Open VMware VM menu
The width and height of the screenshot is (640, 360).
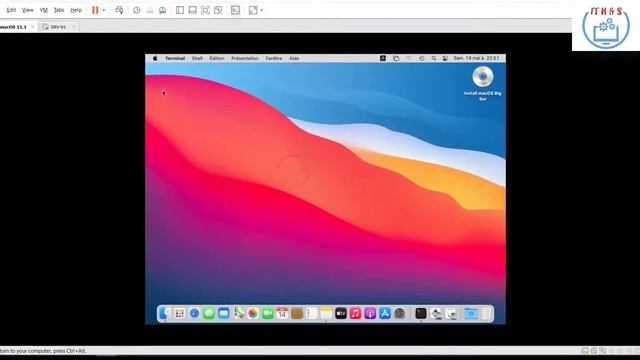coord(44,10)
